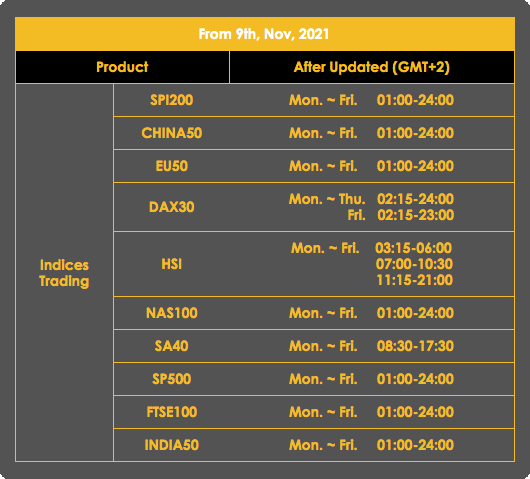The image size is (530, 479).
Task: Choose the DAX30 product cell
Action: pos(172,207)
